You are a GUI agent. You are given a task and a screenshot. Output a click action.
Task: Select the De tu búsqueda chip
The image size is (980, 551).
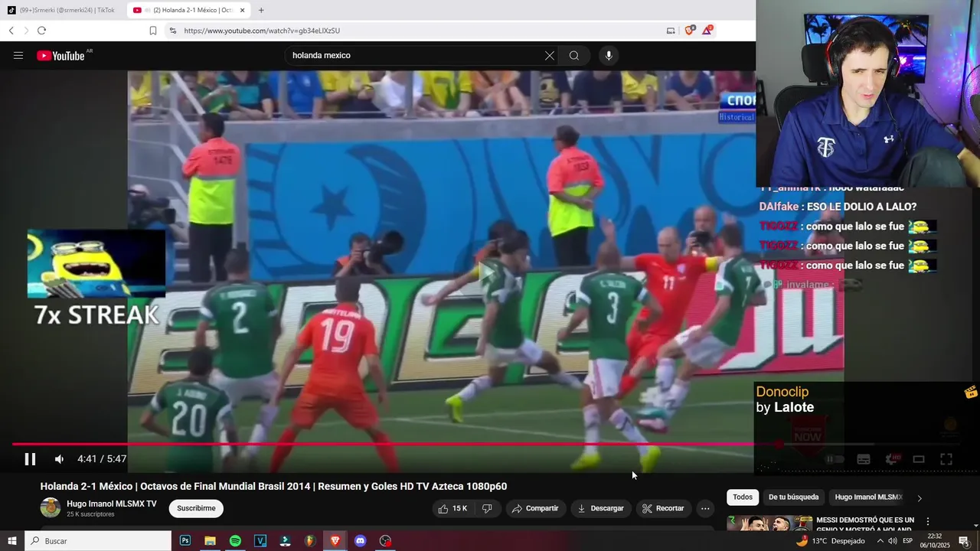click(x=793, y=497)
